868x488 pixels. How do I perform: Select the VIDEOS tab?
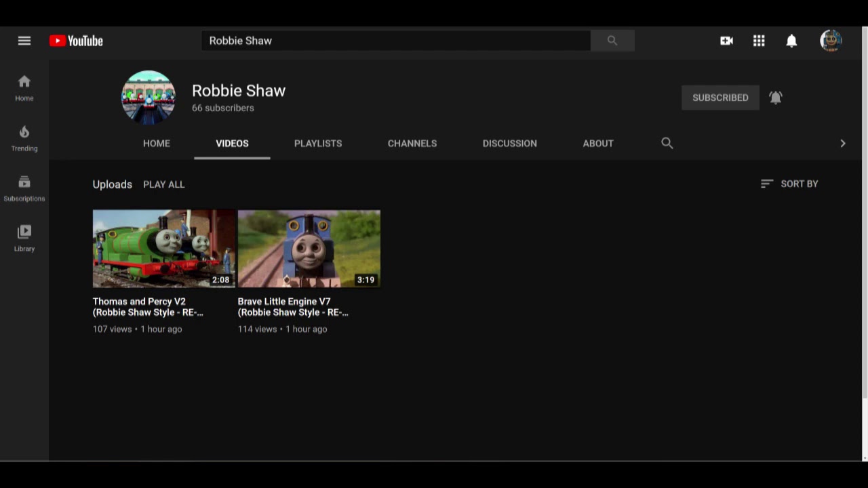pos(232,143)
